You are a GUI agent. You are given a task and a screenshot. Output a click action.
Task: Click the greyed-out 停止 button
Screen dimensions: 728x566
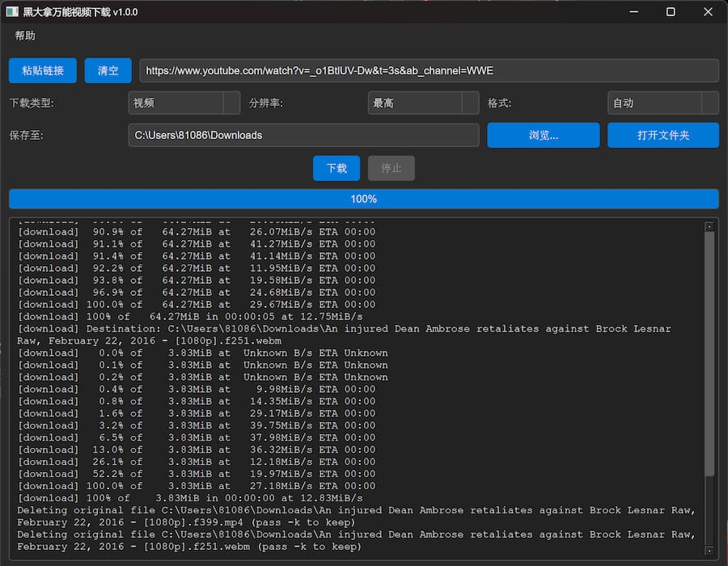[x=392, y=168]
